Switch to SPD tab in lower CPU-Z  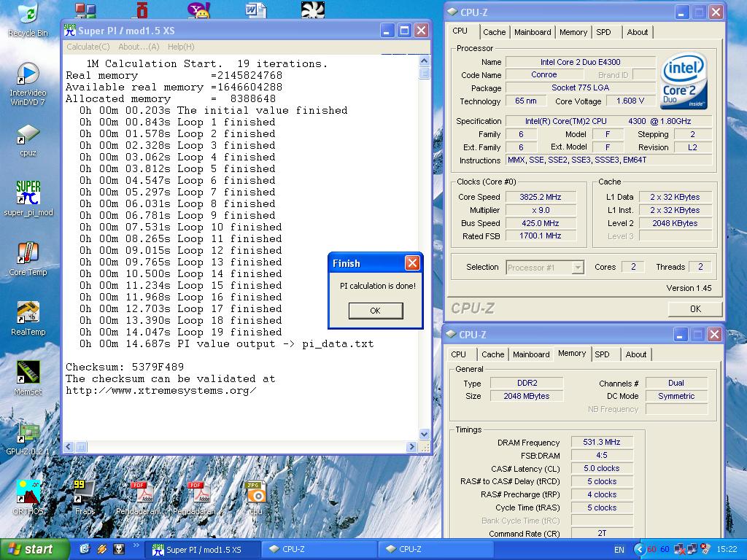(602, 355)
